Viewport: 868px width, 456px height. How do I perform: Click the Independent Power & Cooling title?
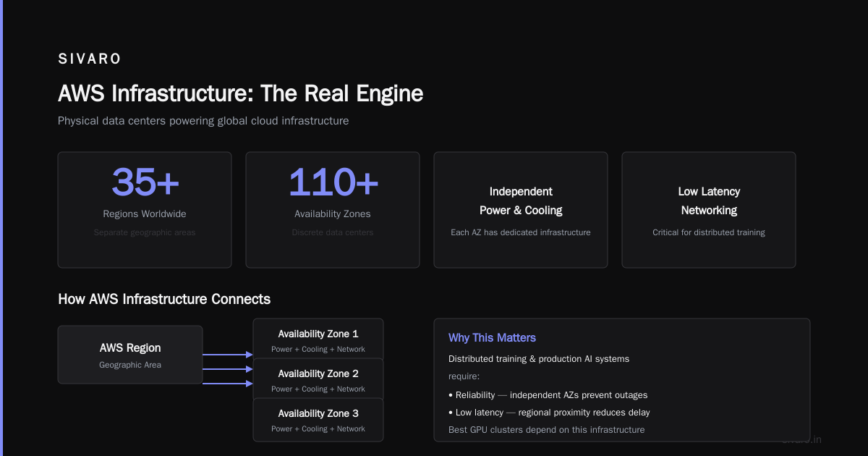click(521, 201)
